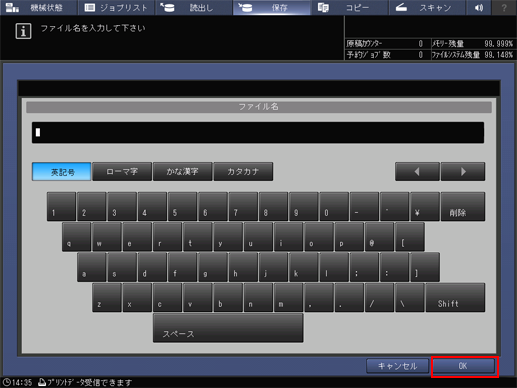Select the カタカナ input mode

pyautogui.click(x=243, y=172)
